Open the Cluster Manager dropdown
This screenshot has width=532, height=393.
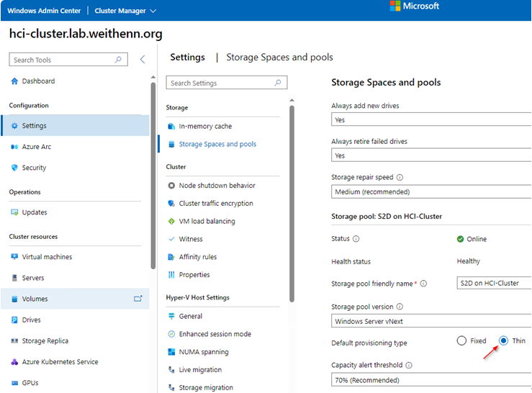[125, 11]
